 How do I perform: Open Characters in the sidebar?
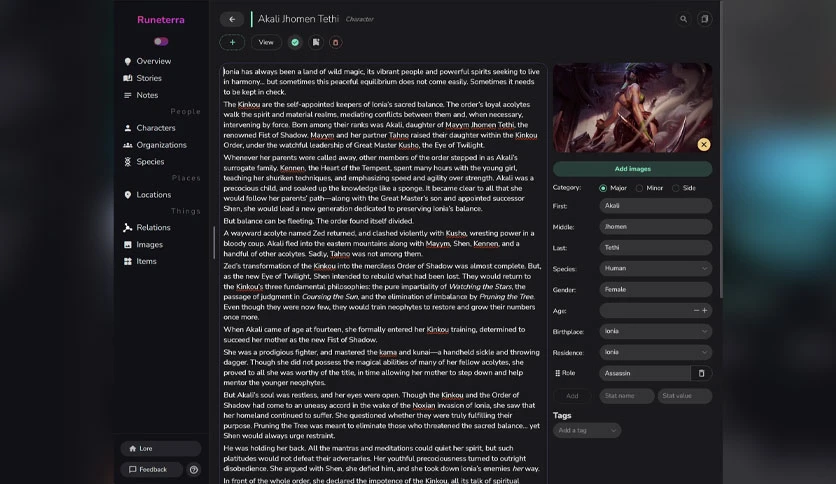click(156, 128)
